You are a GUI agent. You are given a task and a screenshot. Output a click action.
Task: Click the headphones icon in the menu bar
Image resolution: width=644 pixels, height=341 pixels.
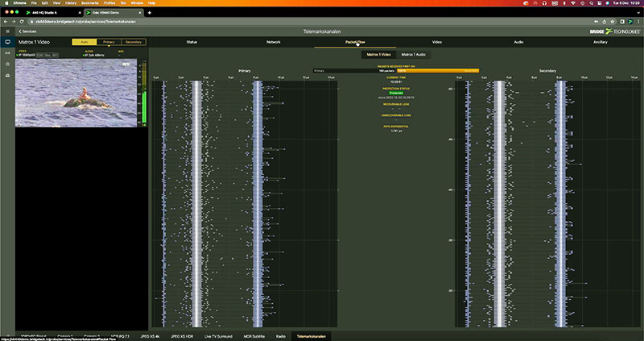pyautogui.click(x=545, y=3)
